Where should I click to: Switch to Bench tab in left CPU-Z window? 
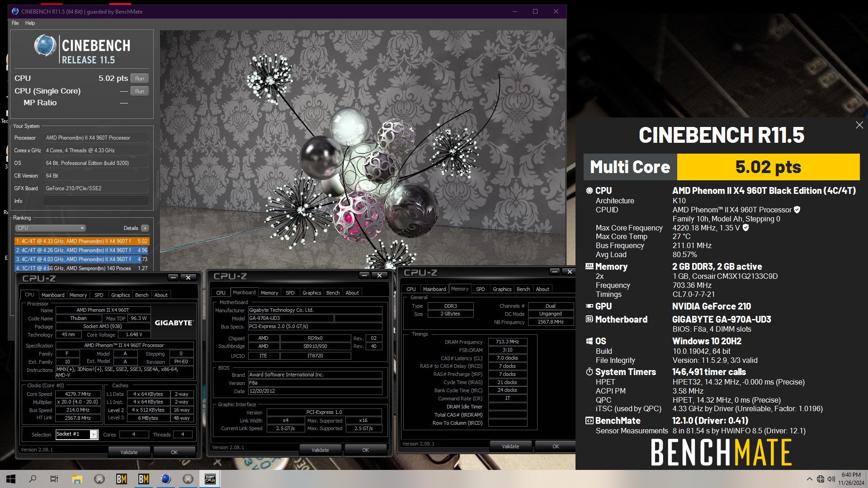(x=142, y=295)
